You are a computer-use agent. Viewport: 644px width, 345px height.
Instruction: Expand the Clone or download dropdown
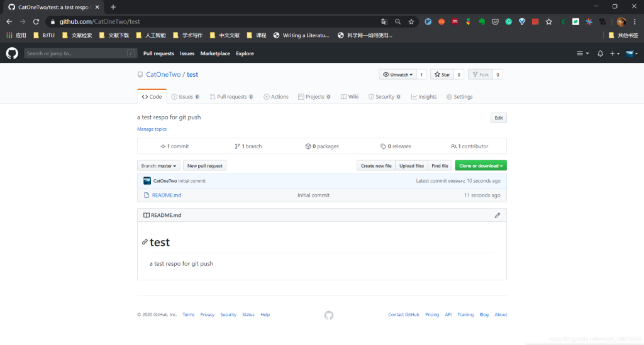tap(480, 166)
